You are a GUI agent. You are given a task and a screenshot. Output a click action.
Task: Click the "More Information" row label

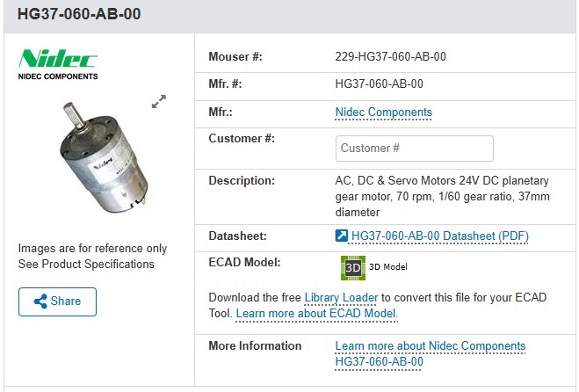(255, 345)
